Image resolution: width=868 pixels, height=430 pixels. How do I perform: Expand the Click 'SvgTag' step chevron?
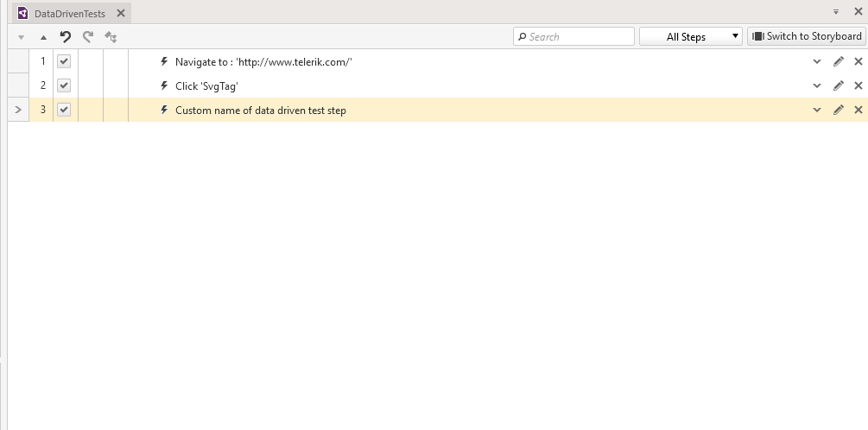[817, 85]
